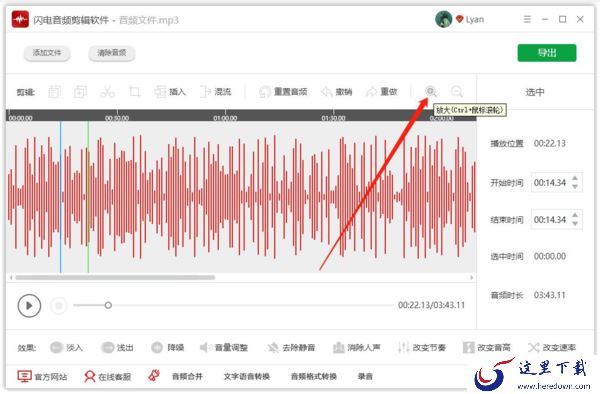
Task: Select the crop tool icon
Action: pos(134,92)
